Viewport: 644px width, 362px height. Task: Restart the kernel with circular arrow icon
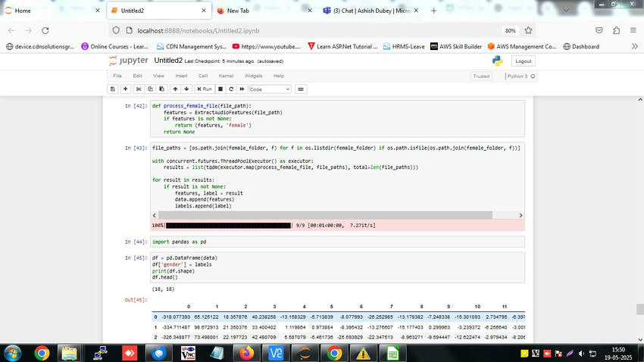[x=230, y=89]
